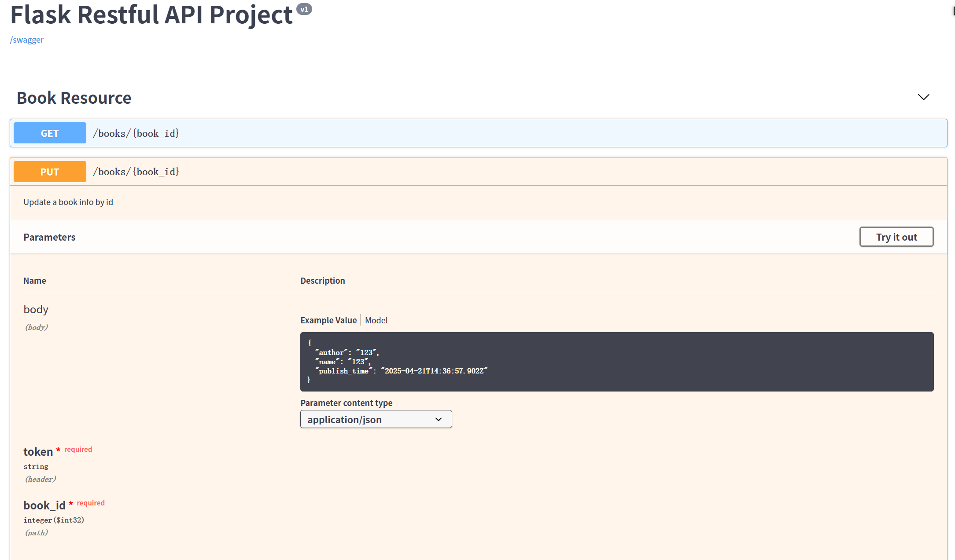Click the Parameters section header
Screen dimensions: 955x560
[x=49, y=237]
